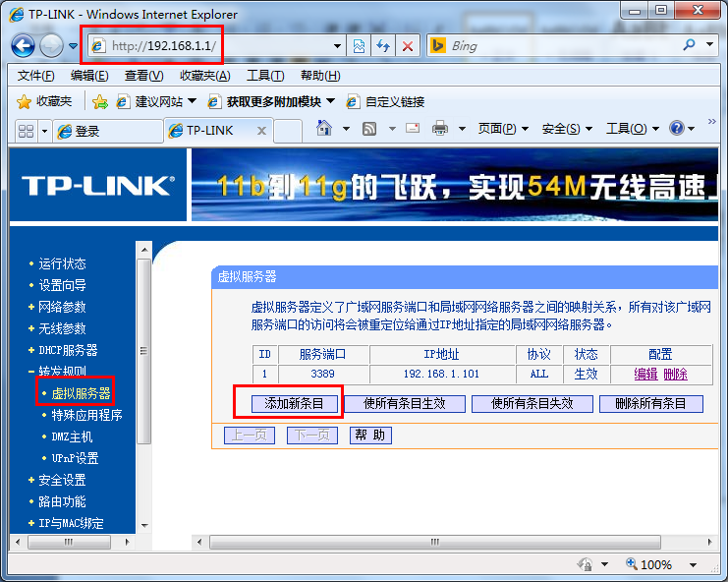This screenshot has width=728, height=582.
Task: Expand the command bar overflow chevron
Action: 711,122
